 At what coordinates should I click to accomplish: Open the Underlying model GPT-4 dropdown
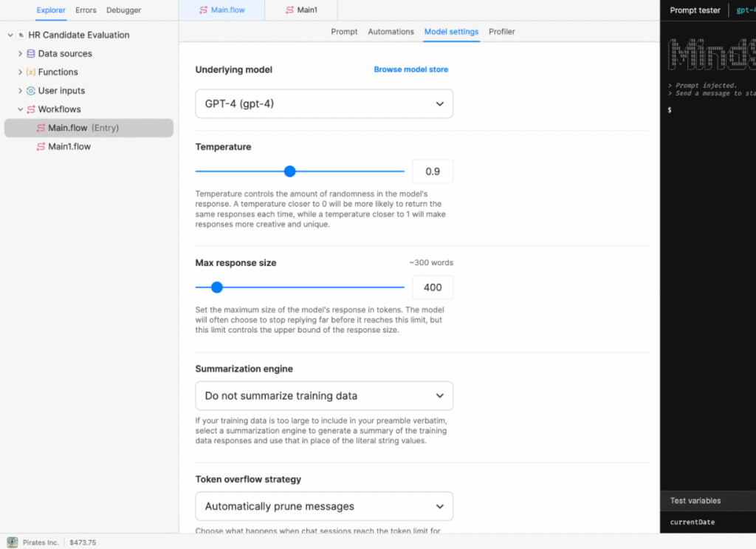tap(324, 104)
